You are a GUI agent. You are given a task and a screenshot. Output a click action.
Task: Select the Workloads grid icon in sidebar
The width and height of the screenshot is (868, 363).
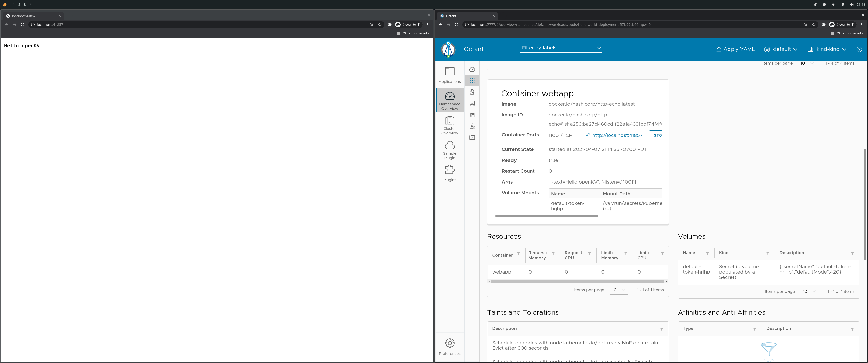pos(472,80)
